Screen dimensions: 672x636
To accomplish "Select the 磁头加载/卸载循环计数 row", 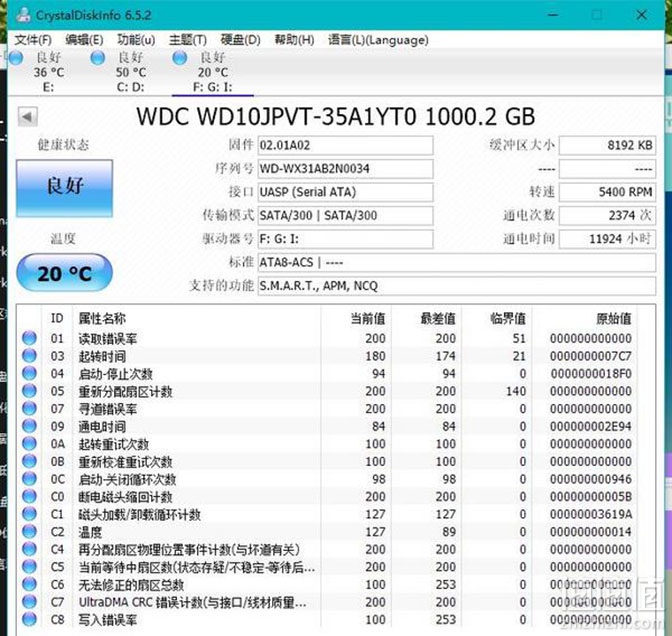I will 327,514.
